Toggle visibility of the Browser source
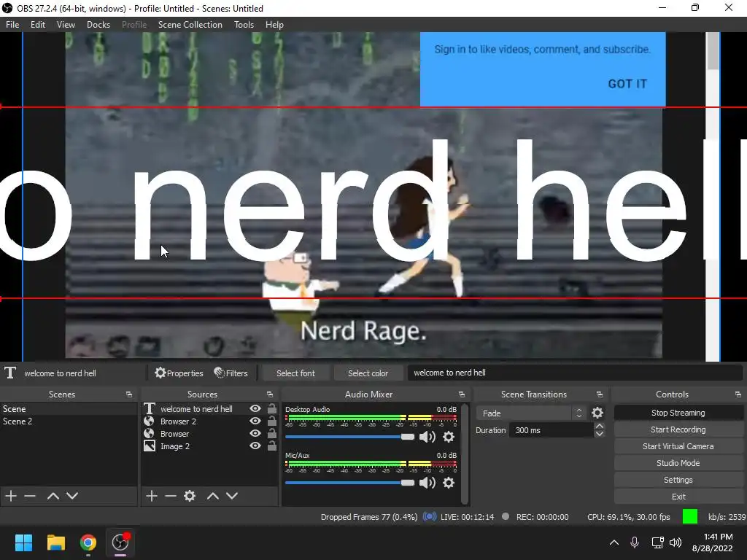747x560 pixels. [x=255, y=433]
